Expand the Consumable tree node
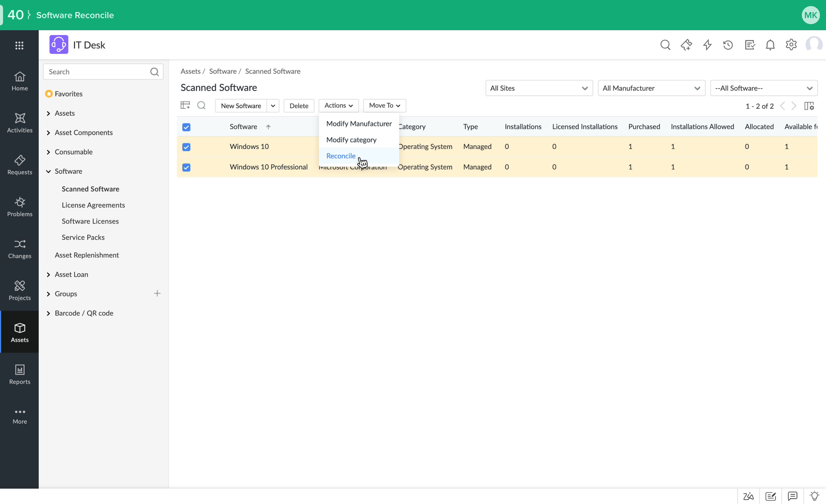Screen dimensions: 826x504 [48, 152]
